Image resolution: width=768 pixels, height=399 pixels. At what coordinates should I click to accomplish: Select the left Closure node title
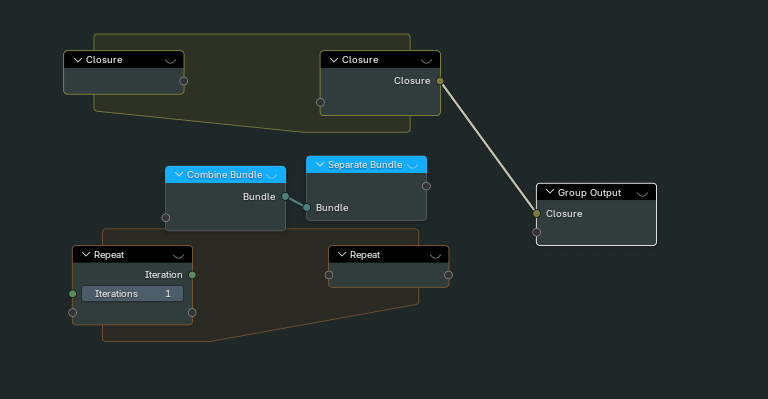coord(104,60)
